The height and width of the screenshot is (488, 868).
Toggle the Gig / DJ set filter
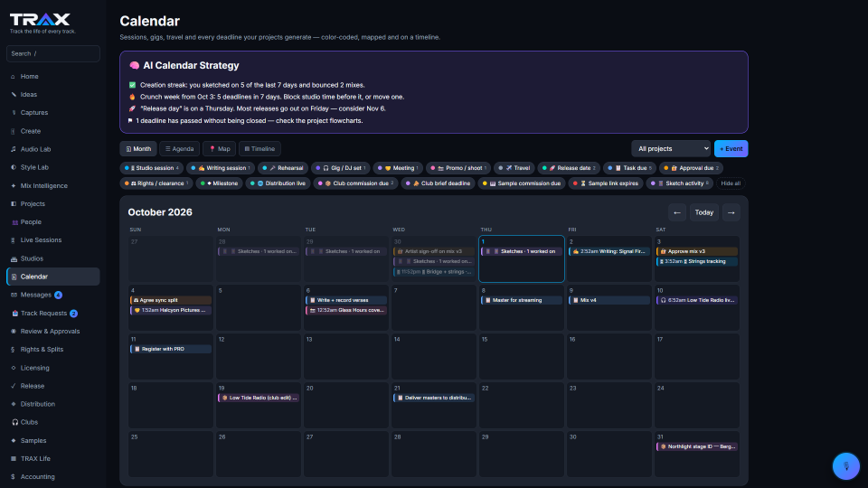[341, 168]
